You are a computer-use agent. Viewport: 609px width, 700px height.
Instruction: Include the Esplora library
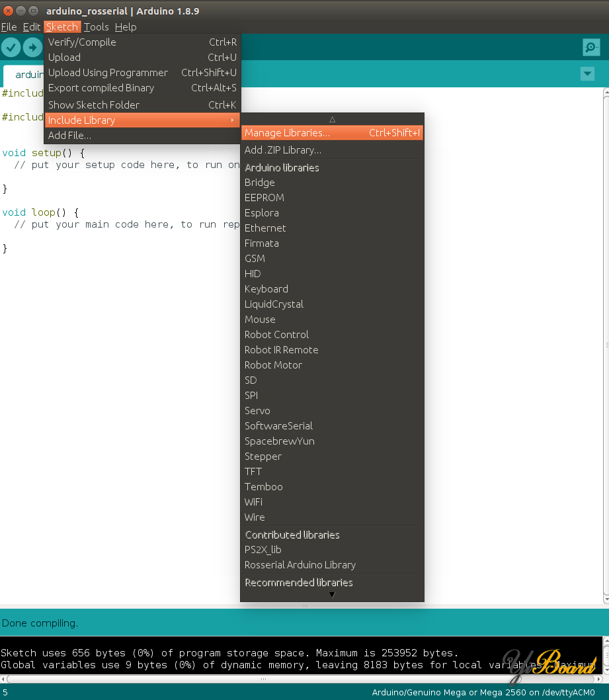332,213
